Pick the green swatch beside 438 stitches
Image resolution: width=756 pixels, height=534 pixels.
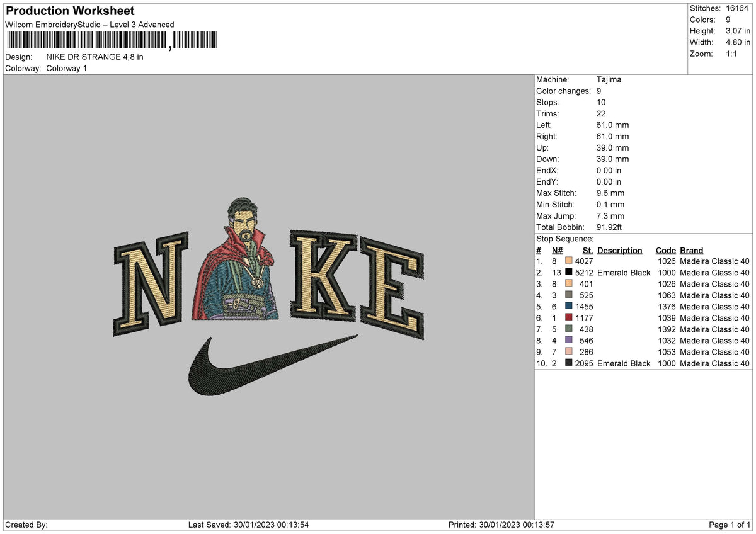click(569, 329)
